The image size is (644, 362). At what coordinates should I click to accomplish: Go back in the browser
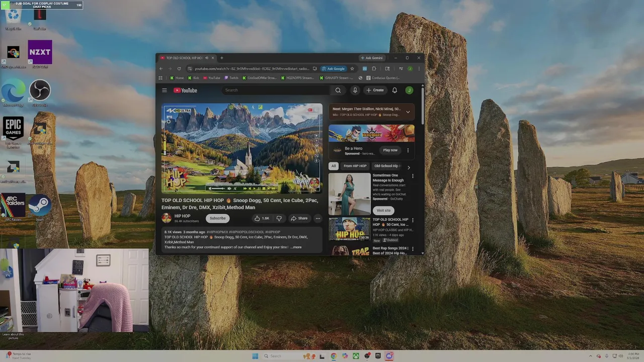pos(161,69)
